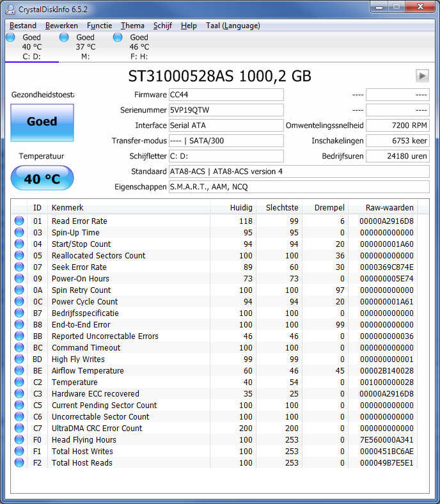The width and height of the screenshot is (440, 504).
Task: Click the status orb for Spin Retry Count
Action: [x=19, y=290]
